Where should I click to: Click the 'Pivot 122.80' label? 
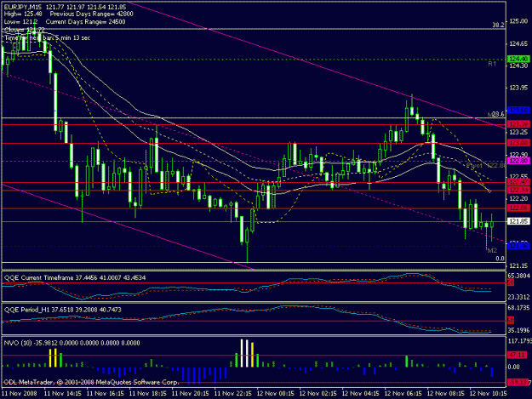[x=486, y=165]
